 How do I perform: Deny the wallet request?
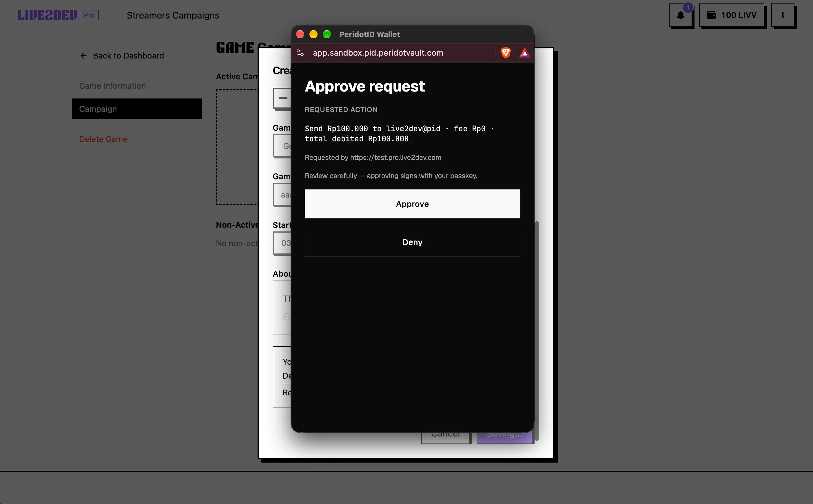tap(412, 242)
